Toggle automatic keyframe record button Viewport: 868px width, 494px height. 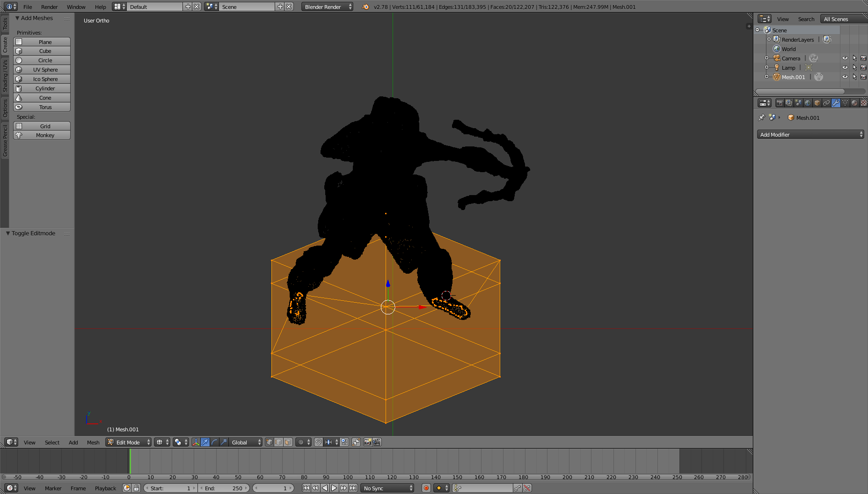pyautogui.click(x=426, y=488)
